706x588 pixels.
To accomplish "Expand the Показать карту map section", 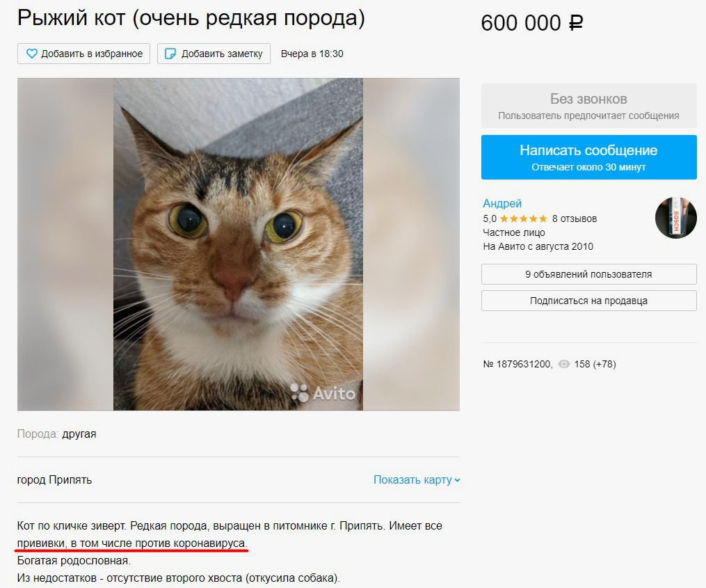I will point(416,479).
